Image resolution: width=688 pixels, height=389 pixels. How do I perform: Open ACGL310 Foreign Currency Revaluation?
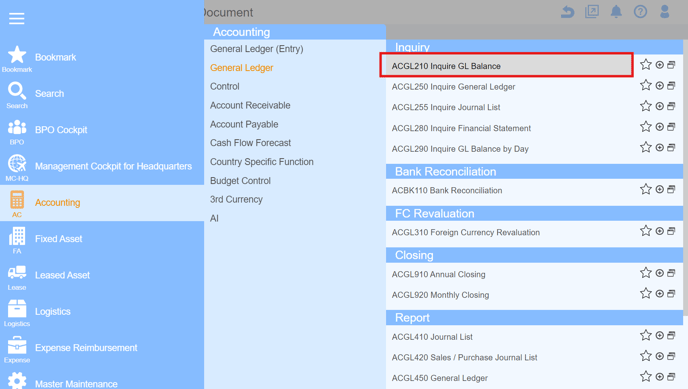coord(466,232)
